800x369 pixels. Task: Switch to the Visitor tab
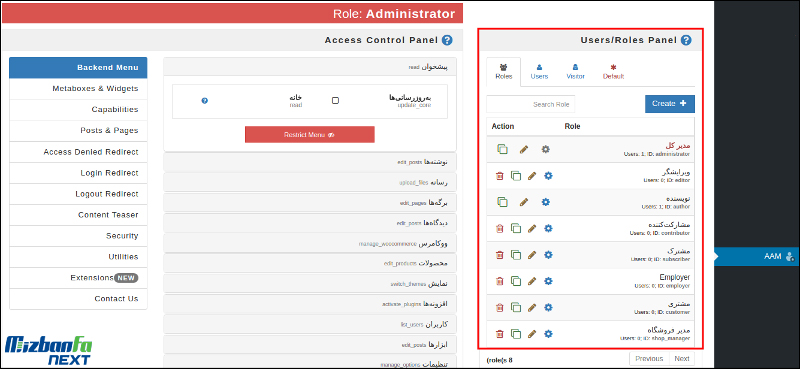tap(576, 72)
